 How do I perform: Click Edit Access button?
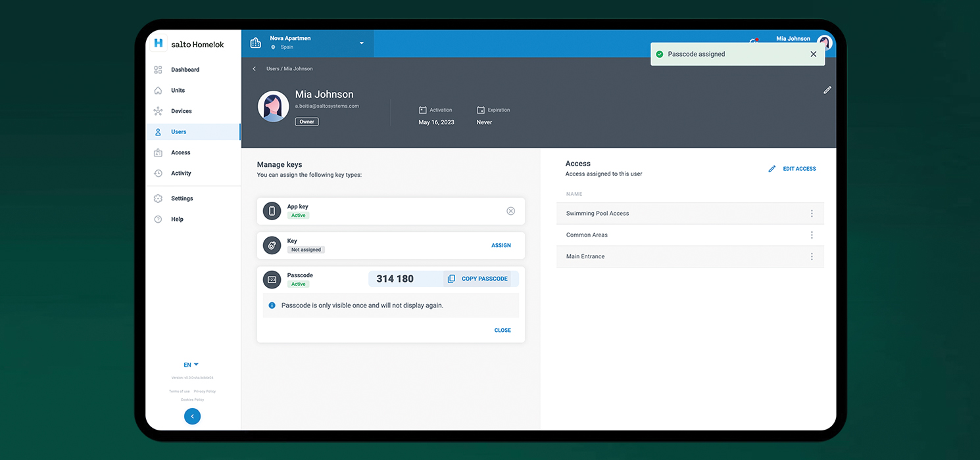[x=792, y=169]
